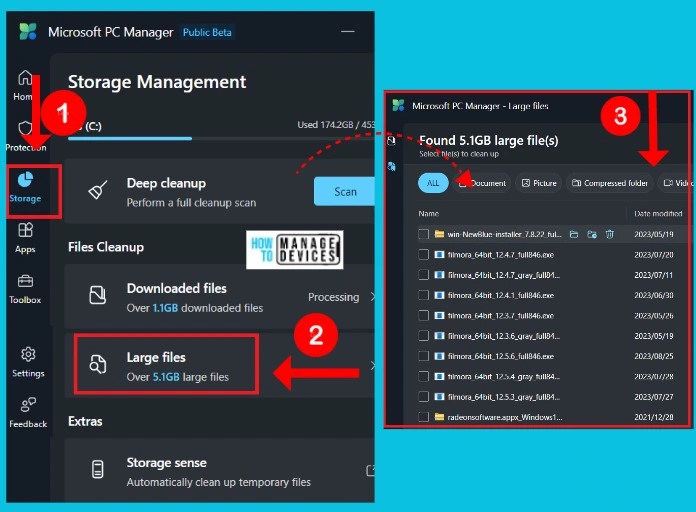Open Storage sense external link icon
Screen dimensions: 696x512
click(370, 471)
